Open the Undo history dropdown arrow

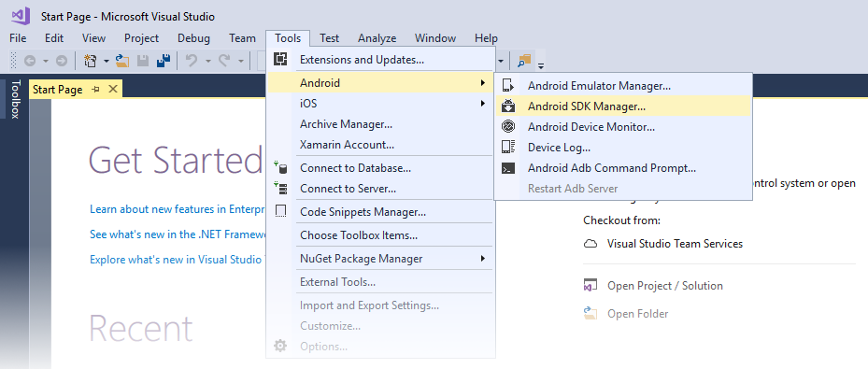tap(208, 61)
